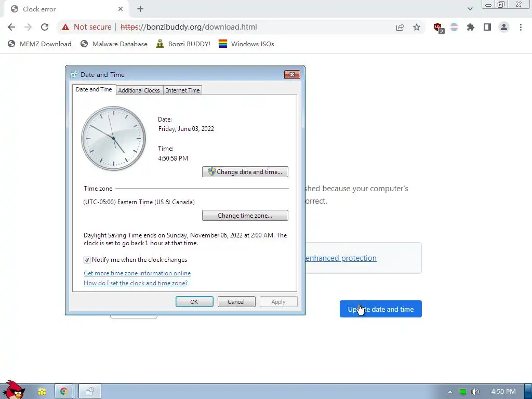This screenshot has width=532, height=399.
Task: Bookmark this page with the star icon
Action: [417, 27]
